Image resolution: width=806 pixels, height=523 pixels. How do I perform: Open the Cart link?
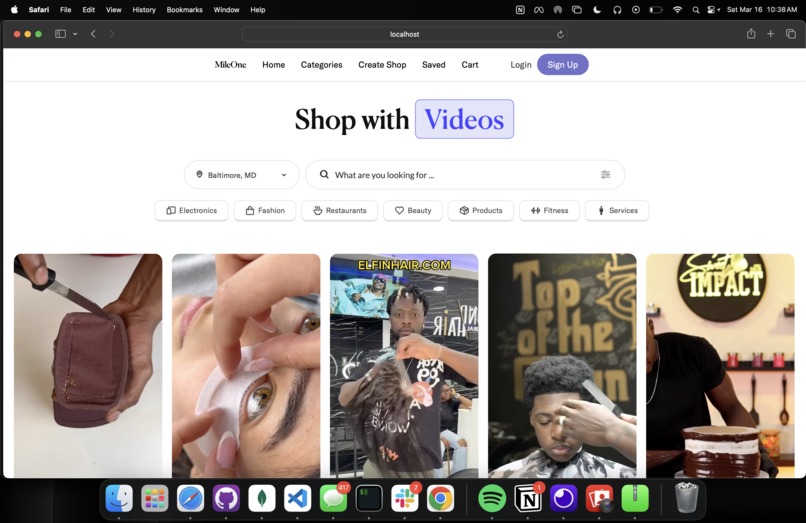pyautogui.click(x=470, y=65)
